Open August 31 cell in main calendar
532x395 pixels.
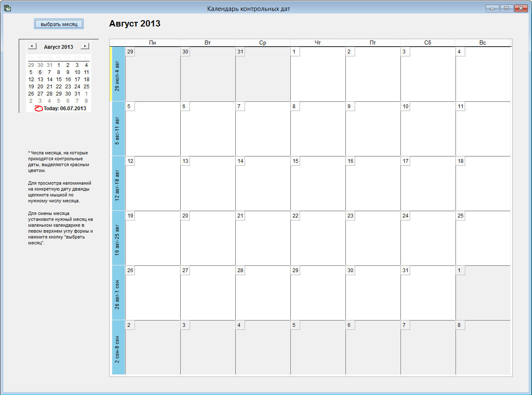pyautogui.click(x=428, y=293)
